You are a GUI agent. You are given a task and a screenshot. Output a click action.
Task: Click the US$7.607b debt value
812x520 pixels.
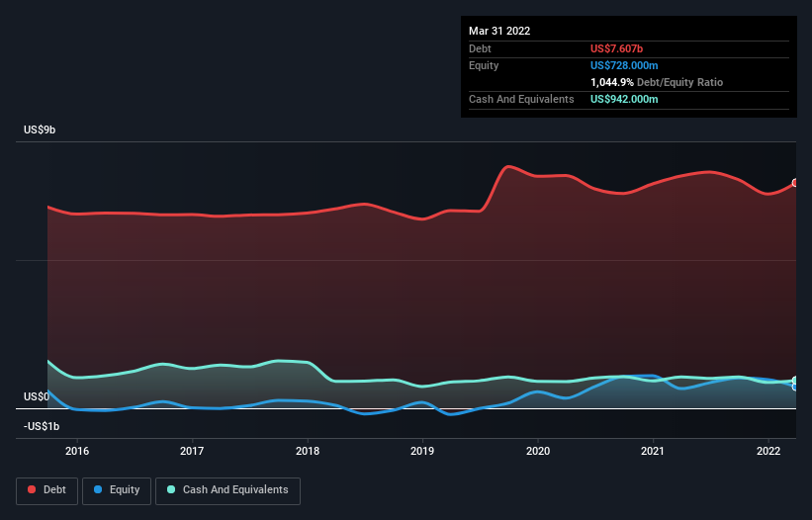pos(616,48)
